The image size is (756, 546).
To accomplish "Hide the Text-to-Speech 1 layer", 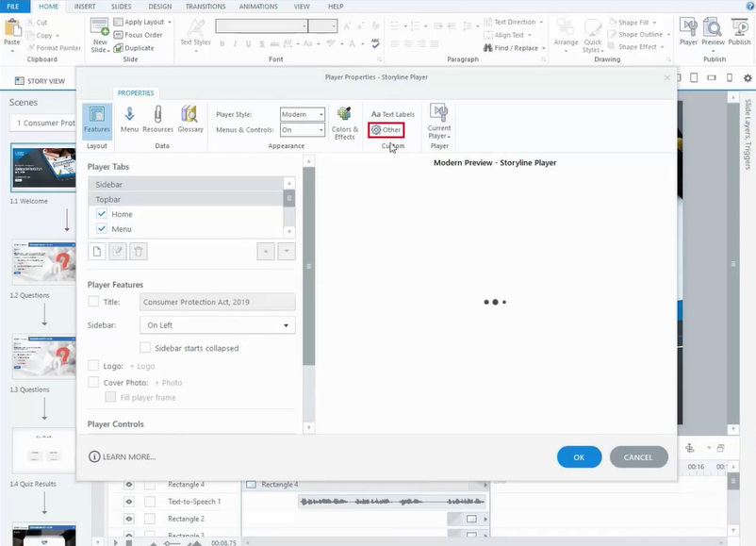I will point(129,502).
